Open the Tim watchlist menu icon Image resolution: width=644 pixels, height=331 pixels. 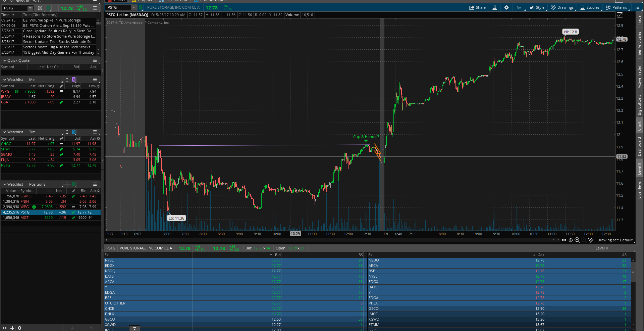[x=95, y=132]
